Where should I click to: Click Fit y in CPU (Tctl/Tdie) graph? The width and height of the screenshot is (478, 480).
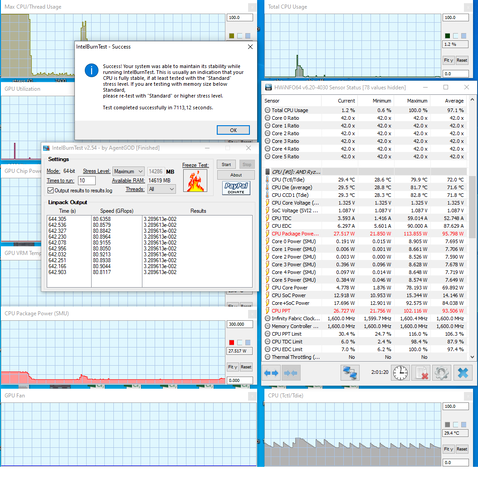click(448, 449)
